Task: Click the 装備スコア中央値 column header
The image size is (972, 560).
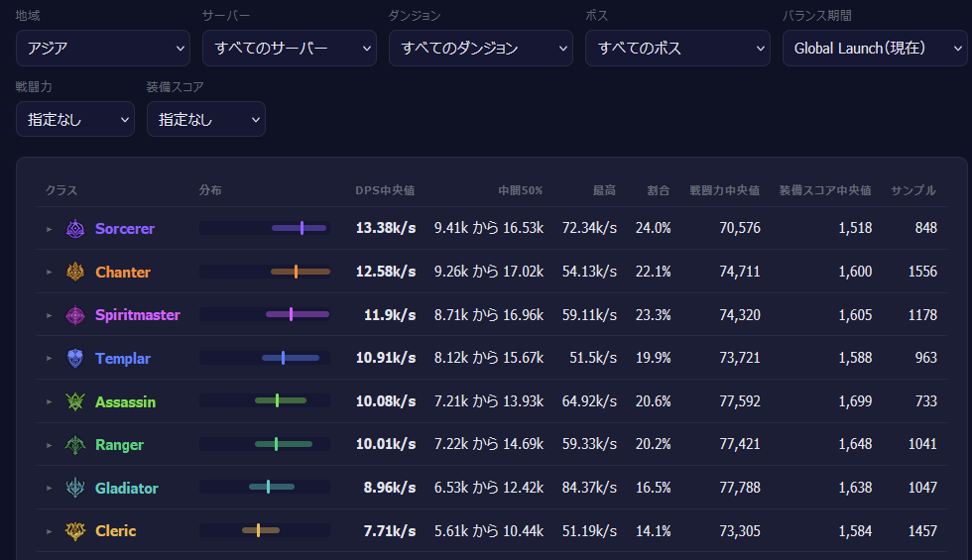Action: click(825, 190)
